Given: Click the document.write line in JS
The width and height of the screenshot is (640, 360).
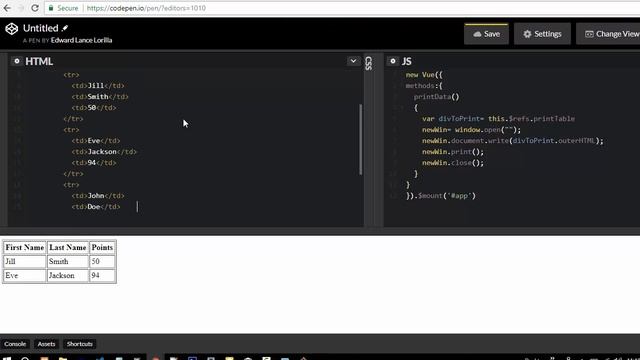Looking at the screenshot, I should [x=513, y=141].
